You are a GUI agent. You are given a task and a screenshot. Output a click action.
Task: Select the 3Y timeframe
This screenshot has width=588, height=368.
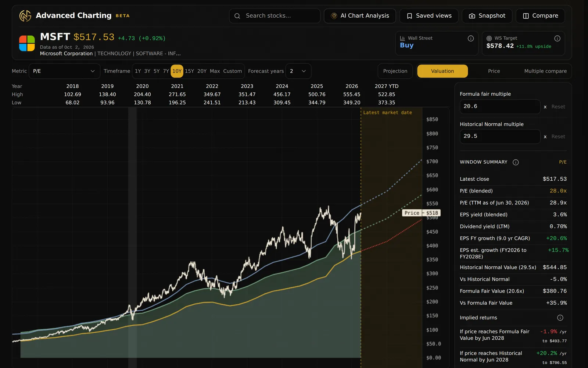click(147, 71)
